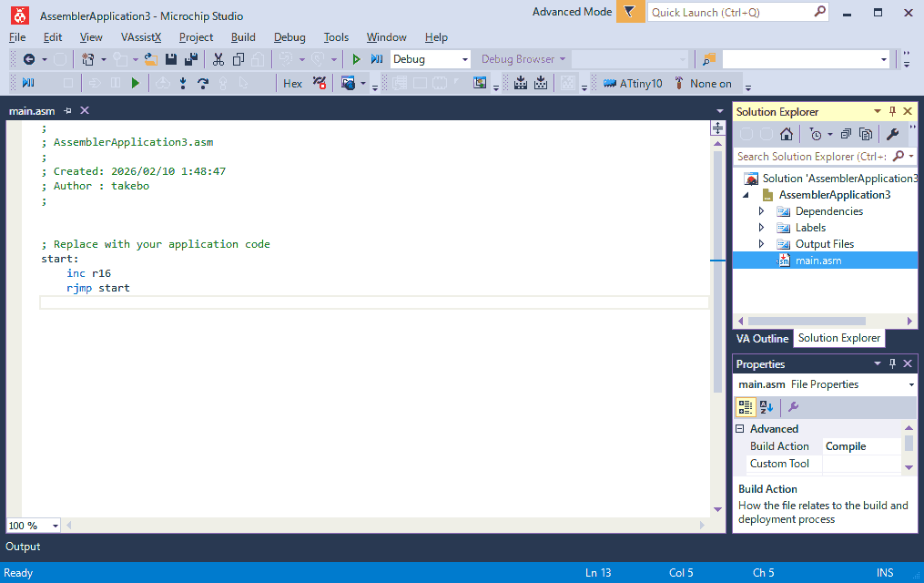Screen dimensions: 924x583
Task: Click the disable breakpoints icon next to Hex
Action: pyautogui.click(x=320, y=83)
